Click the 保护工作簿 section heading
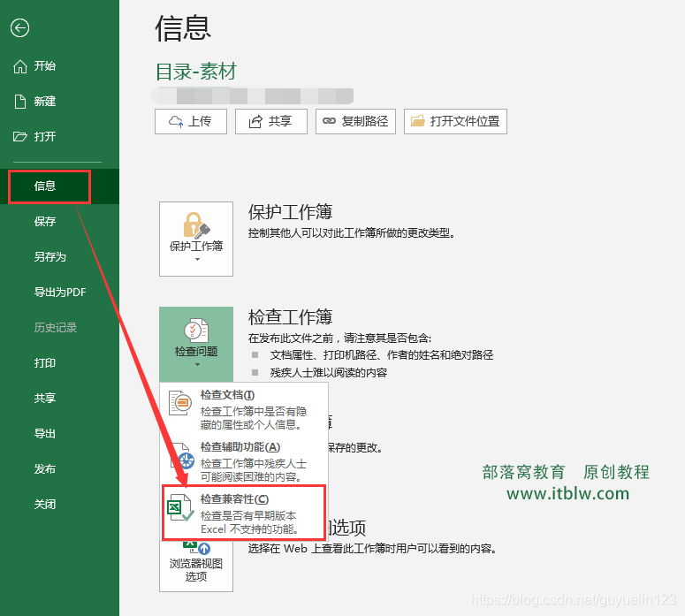The height and width of the screenshot is (616, 685). tap(290, 211)
